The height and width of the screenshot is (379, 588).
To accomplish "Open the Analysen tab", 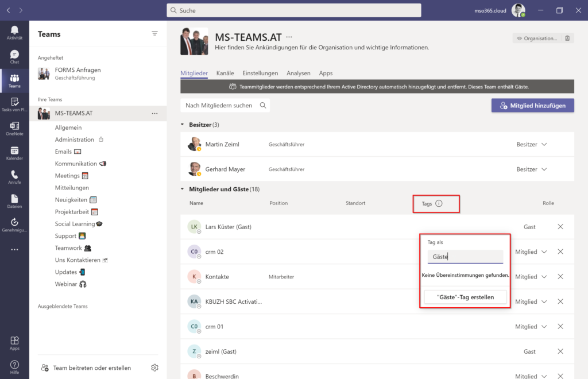I will click(x=299, y=73).
